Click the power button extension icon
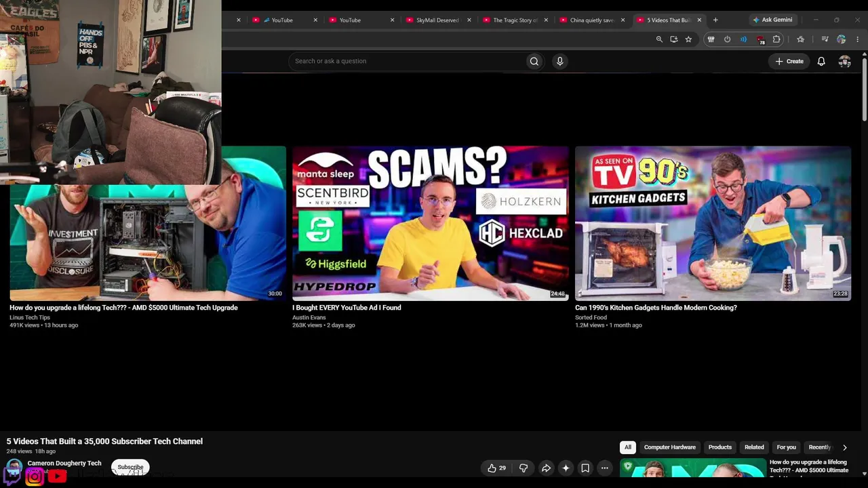The width and height of the screenshot is (868, 488). pyautogui.click(x=727, y=39)
